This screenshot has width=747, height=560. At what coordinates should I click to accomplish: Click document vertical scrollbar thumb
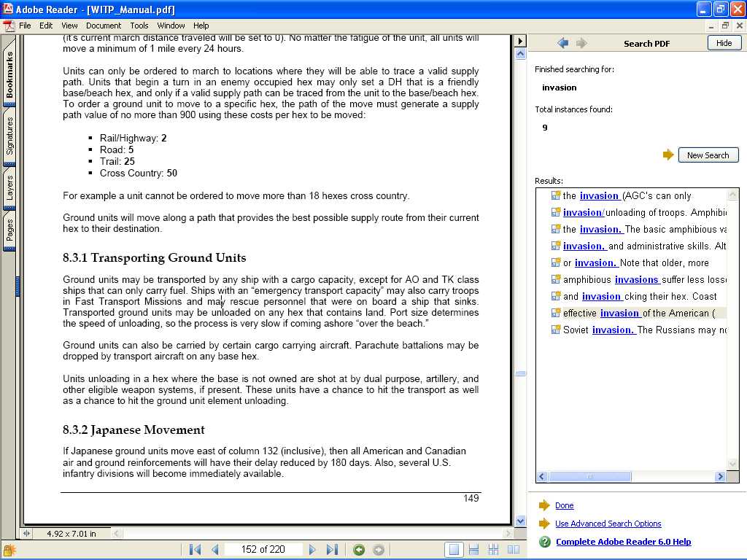click(521, 374)
